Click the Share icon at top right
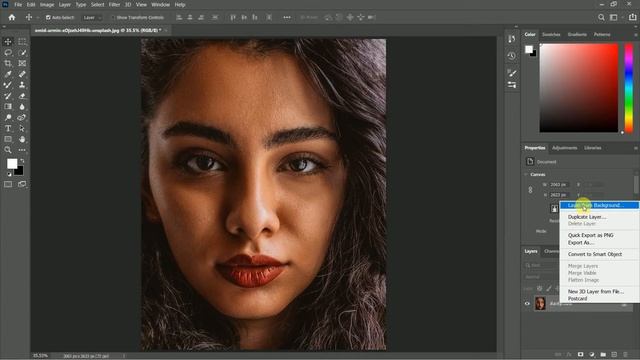The width and height of the screenshot is (640, 360). (632, 18)
